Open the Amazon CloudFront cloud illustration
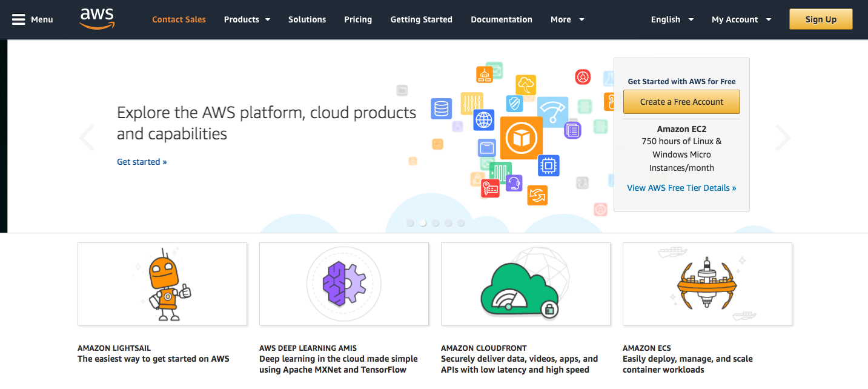This screenshot has height=389, width=868. 526,284
